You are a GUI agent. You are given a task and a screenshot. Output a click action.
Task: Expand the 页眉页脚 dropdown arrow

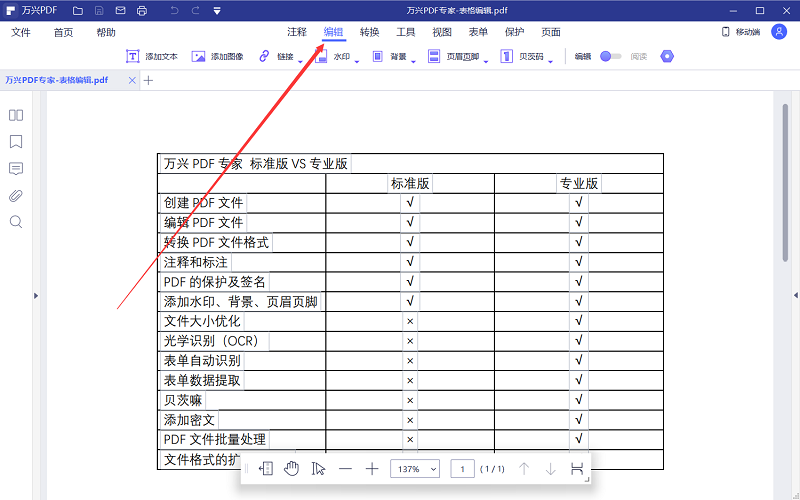click(x=486, y=62)
